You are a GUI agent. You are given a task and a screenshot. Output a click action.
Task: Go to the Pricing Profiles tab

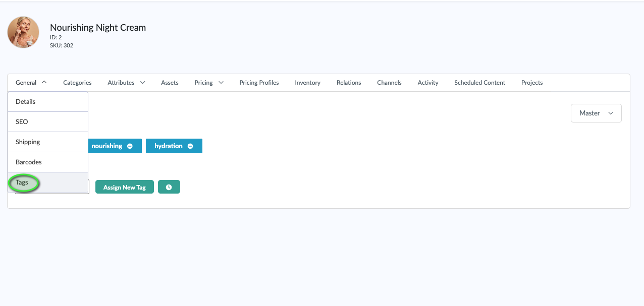259,83
